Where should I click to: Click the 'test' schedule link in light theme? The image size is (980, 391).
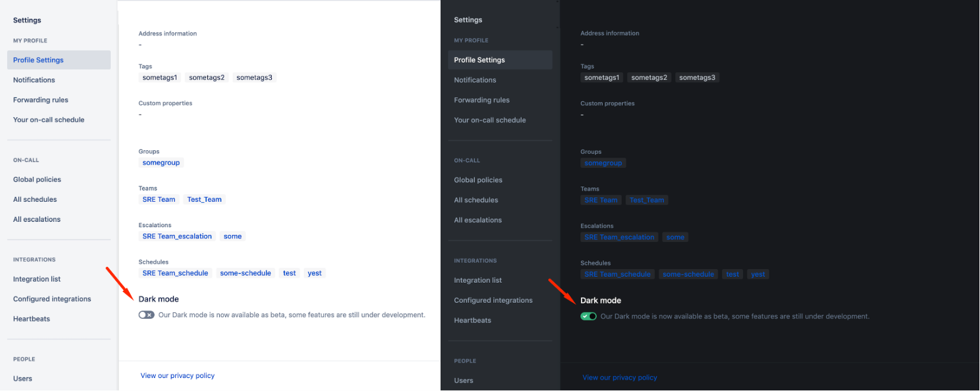[290, 273]
